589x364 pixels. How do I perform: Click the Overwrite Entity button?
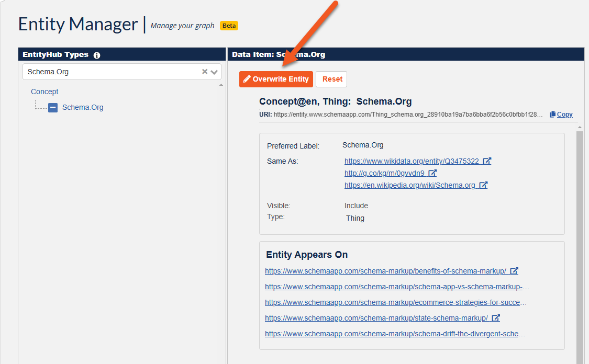tap(276, 79)
